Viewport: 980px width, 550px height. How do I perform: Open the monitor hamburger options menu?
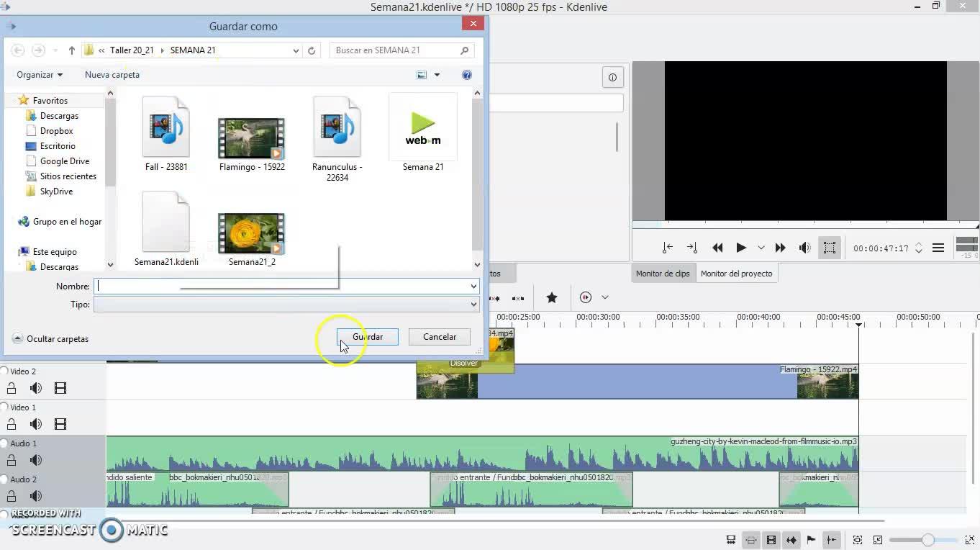tap(938, 248)
